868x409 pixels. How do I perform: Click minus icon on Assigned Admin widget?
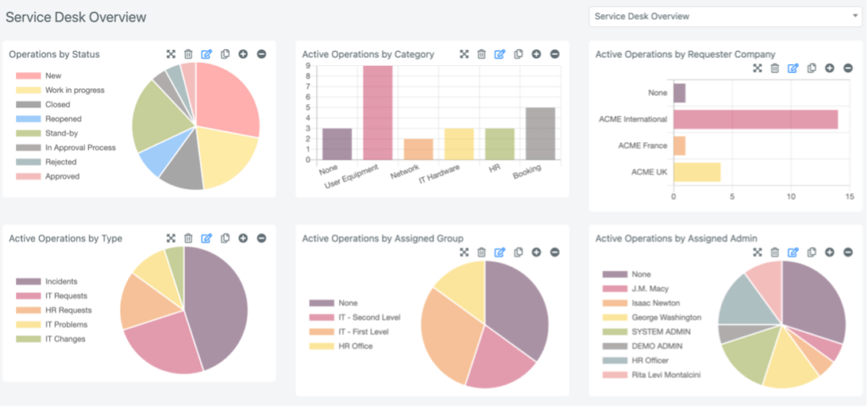pyautogui.click(x=848, y=252)
